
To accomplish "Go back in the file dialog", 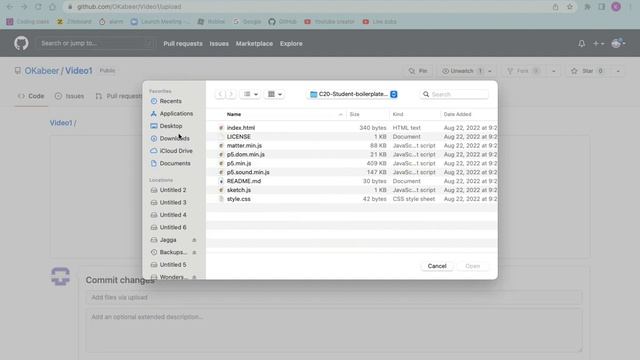I will pos(220,94).
